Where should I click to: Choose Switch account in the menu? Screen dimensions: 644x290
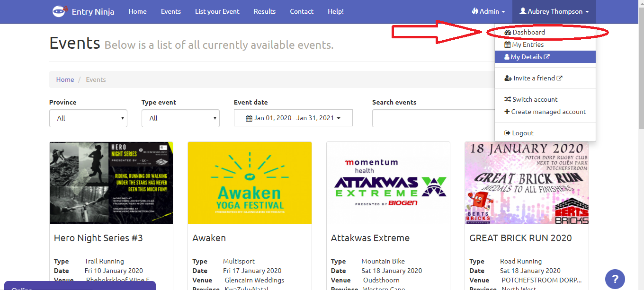[x=545, y=100]
